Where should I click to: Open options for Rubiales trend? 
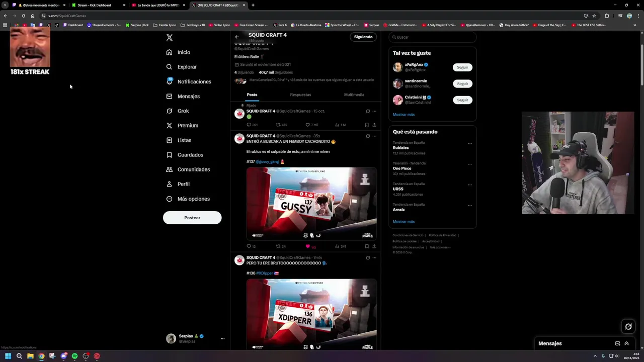coord(470,144)
